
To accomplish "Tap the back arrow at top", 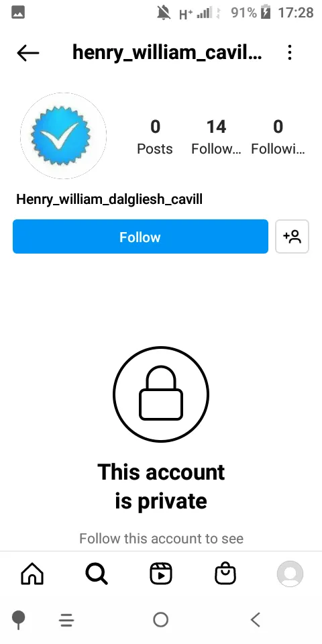I will pos(28,53).
